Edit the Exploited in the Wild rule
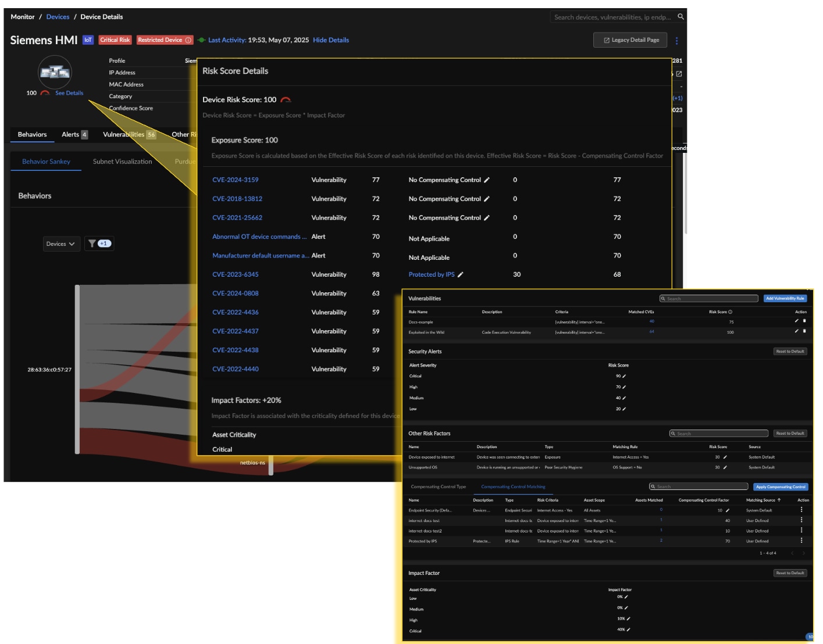Image resolution: width=823 pixels, height=644 pixels. coord(797,331)
